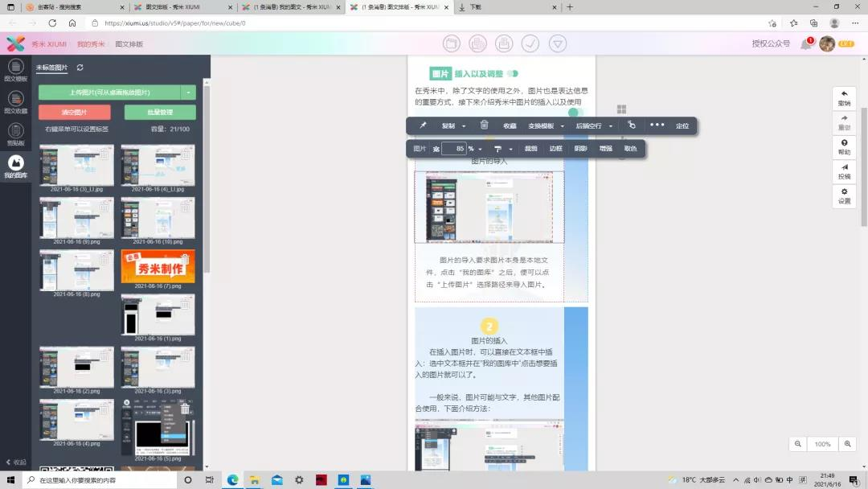This screenshot has height=489, width=868.
Task: Click the 批量管理 button
Action: (160, 113)
